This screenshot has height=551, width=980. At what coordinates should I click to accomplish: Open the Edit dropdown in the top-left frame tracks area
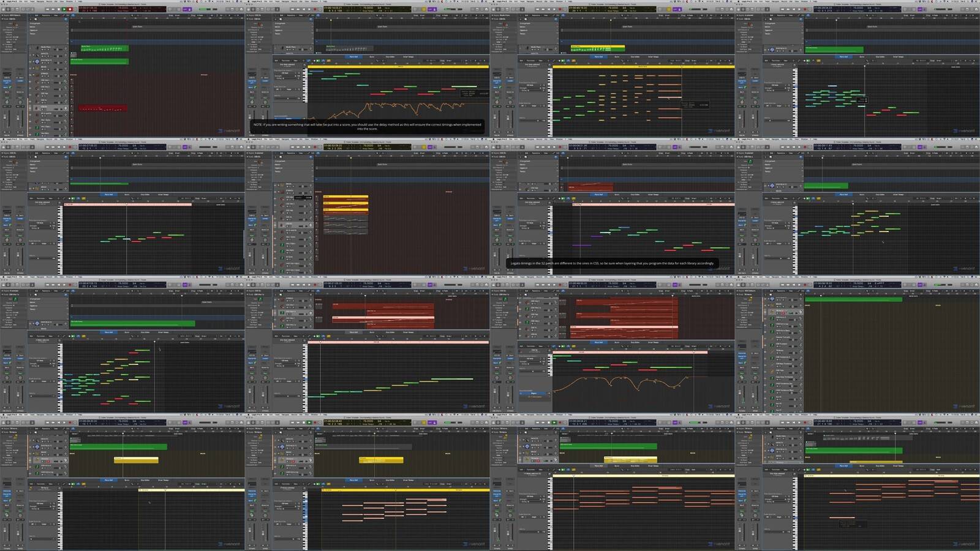[37, 15]
